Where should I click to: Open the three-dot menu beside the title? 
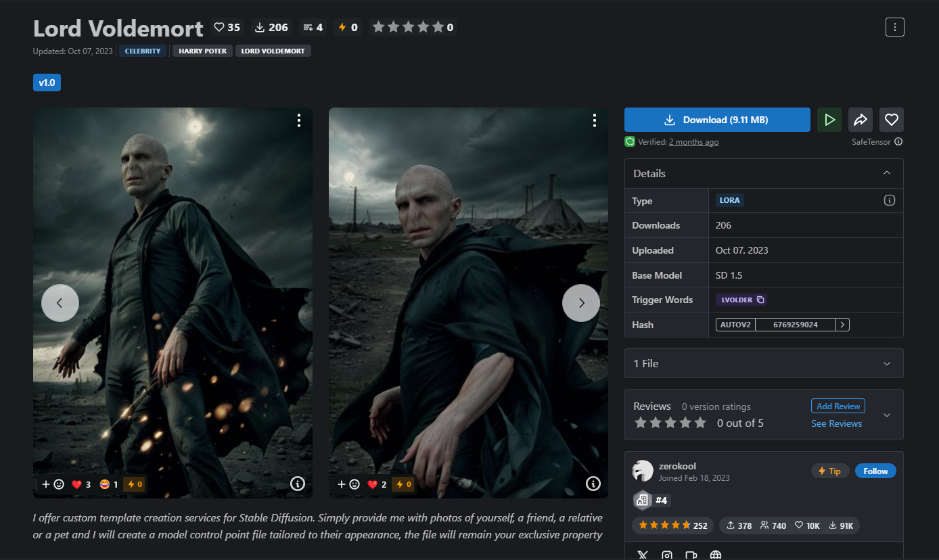pyautogui.click(x=895, y=27)
